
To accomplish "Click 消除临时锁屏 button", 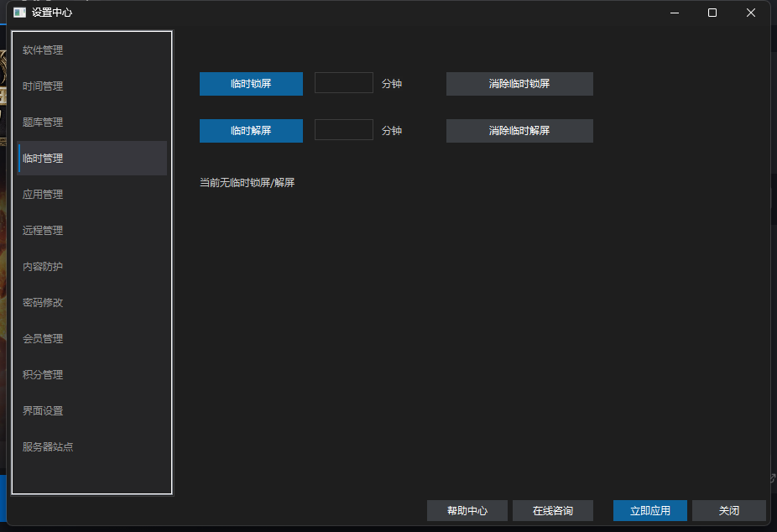I will (519, 84).
